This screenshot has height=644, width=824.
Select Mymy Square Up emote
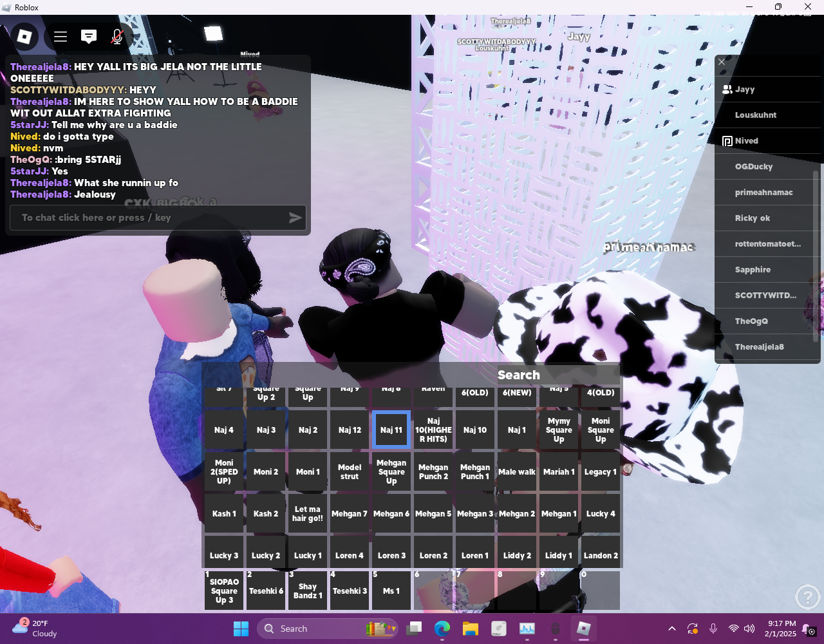(559, 430)
